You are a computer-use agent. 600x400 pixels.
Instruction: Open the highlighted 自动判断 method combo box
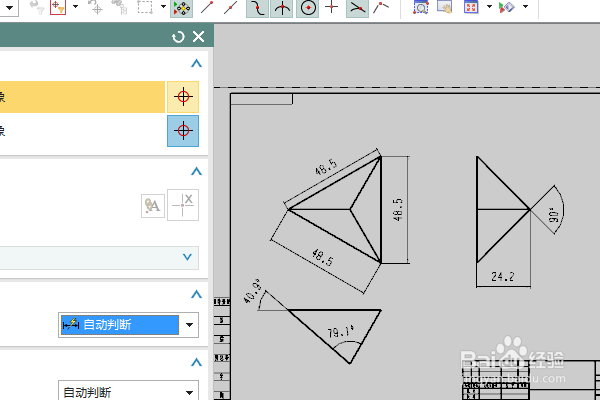[x=129, y=325]
